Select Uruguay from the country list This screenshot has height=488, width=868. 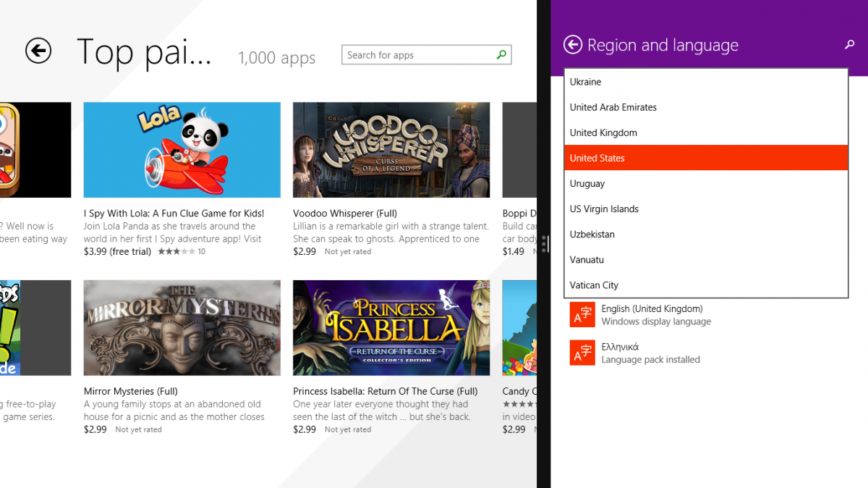pyautogui.click(x=706, y=183)
